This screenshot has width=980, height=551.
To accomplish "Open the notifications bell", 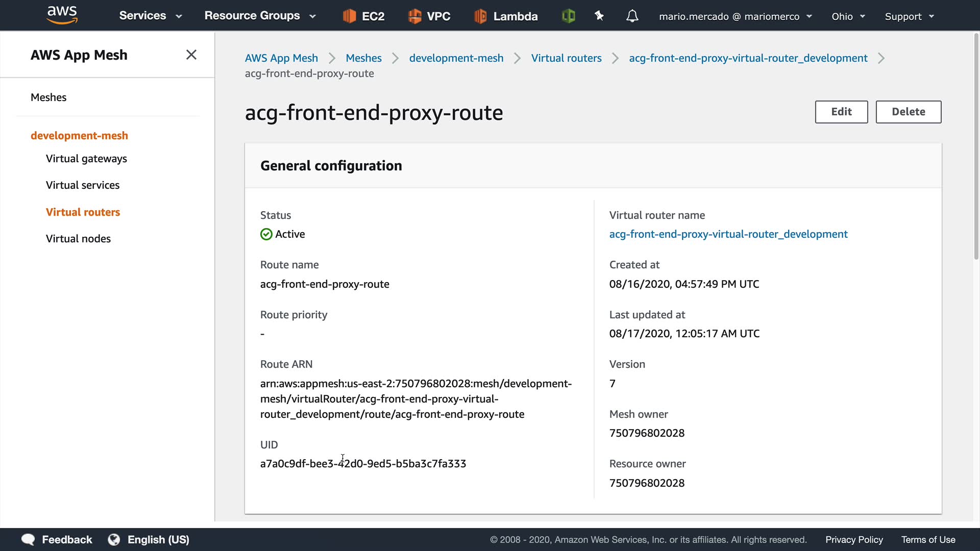I will pyautogui.click(x=632, y=16).
